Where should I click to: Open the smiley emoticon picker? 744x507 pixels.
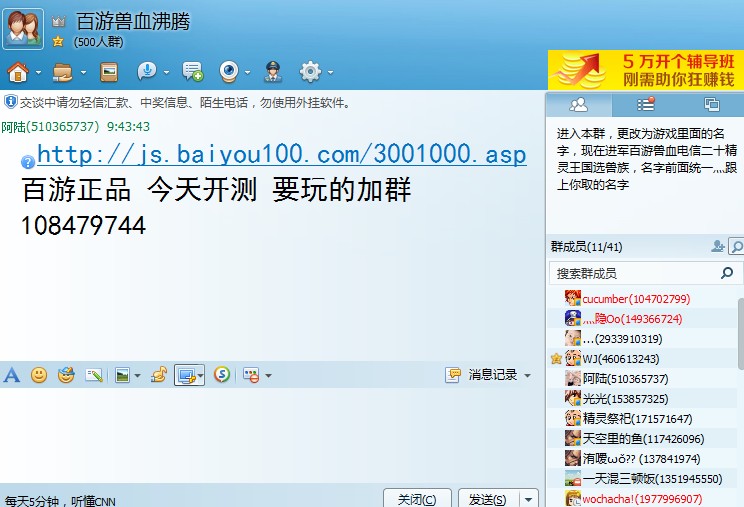point(39,375)
